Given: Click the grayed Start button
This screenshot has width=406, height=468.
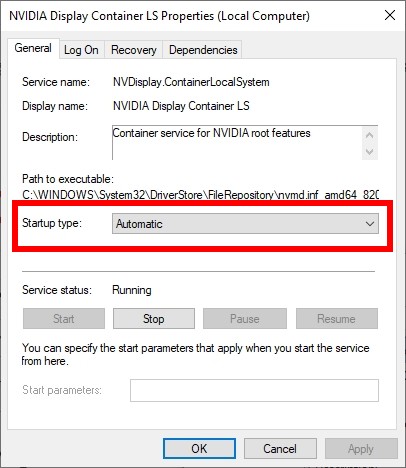Looking at the screenshot, I should click(x=64, y=319).
